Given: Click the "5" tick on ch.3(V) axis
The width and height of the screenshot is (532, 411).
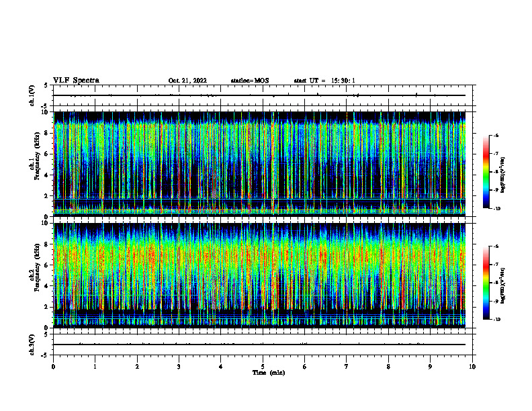Looking at the screenshot, I should pos(46,334).
